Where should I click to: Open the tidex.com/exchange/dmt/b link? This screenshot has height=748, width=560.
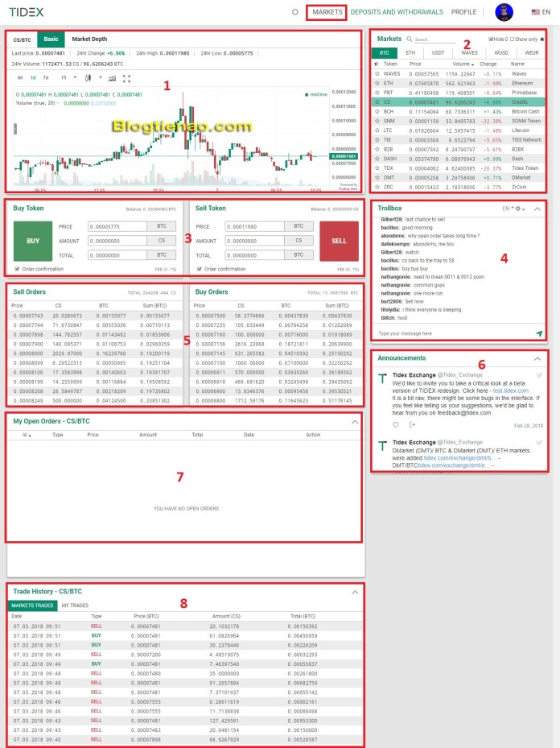coord(459,458)
